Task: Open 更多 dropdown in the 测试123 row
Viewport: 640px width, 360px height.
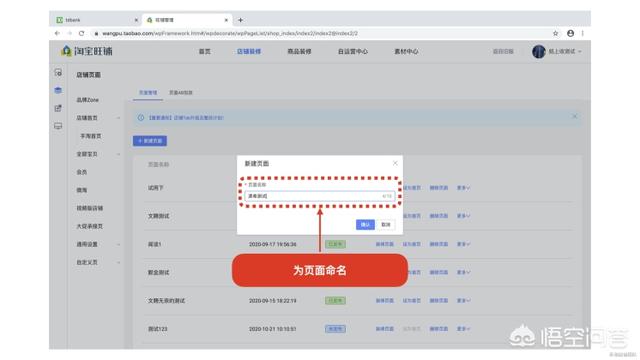Action: (463, 329)
